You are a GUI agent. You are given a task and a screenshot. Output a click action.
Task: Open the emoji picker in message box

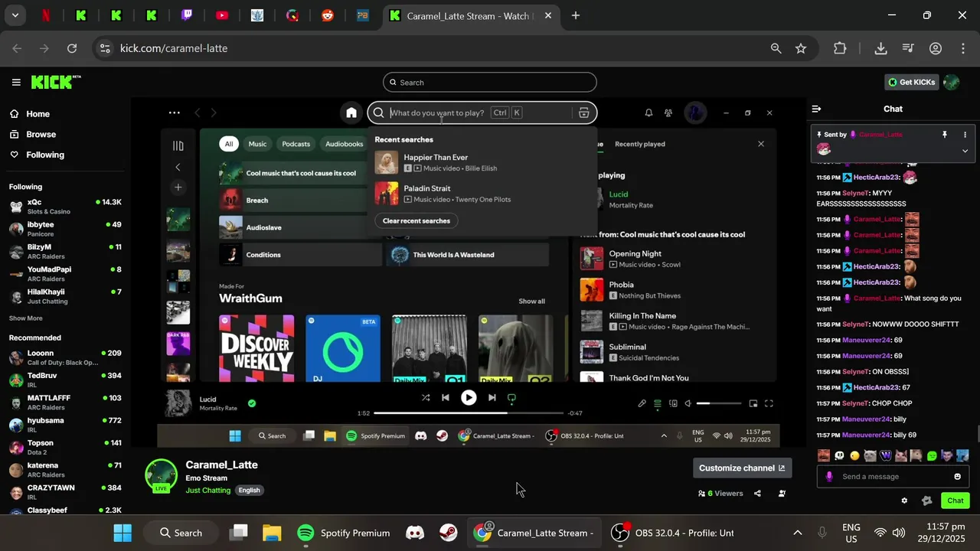click(x=957, y=476)
